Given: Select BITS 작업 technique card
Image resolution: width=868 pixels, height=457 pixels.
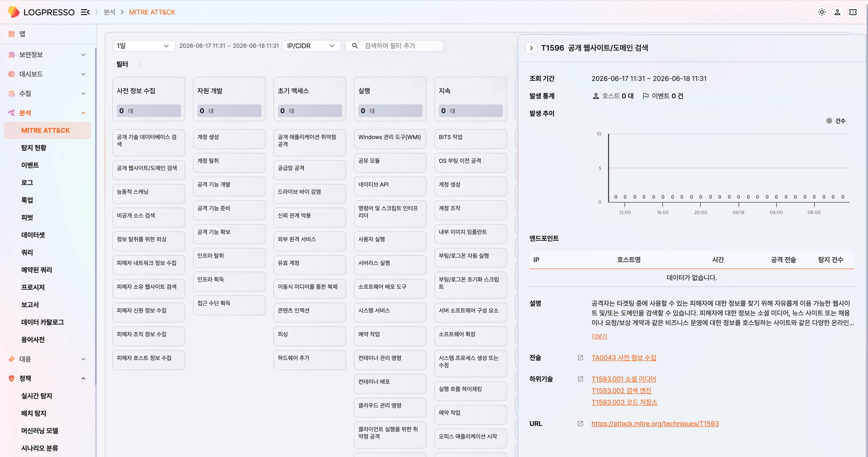Looking at the screenshot, I should coord(471,139).
